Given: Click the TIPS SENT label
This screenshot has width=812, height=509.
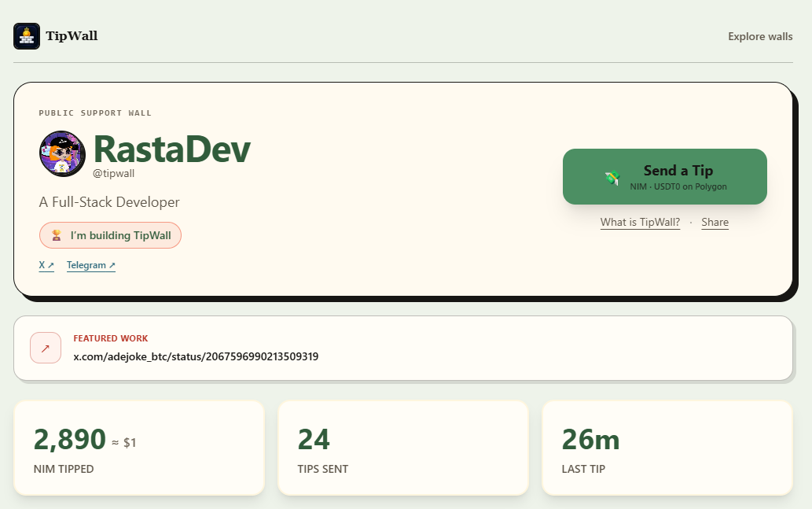Looking at the screenshot, I should [322, 469].
